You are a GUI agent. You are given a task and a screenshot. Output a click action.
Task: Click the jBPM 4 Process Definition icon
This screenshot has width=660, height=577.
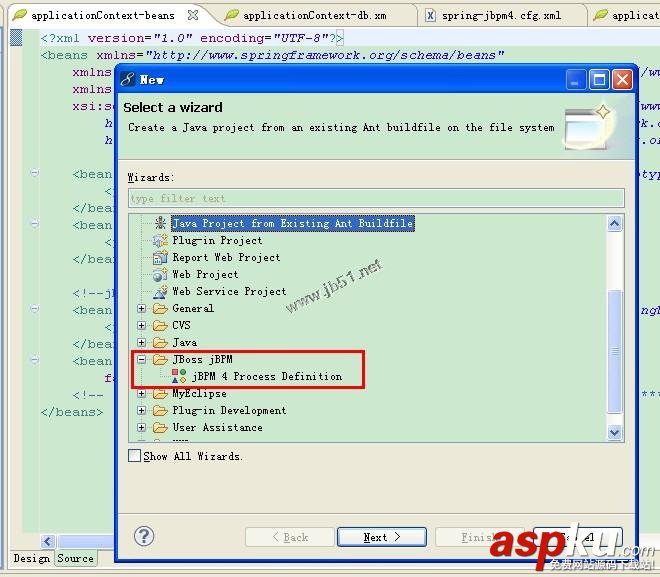coord(179,376)
